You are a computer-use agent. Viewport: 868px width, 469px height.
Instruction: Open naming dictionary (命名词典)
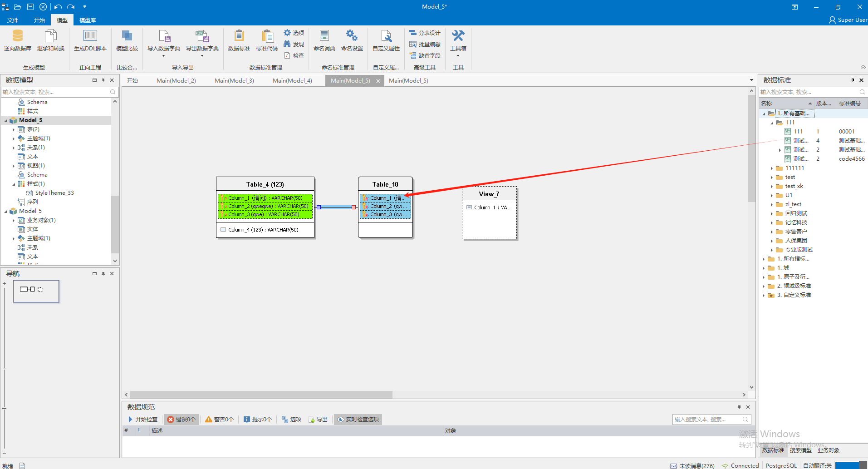324,40
